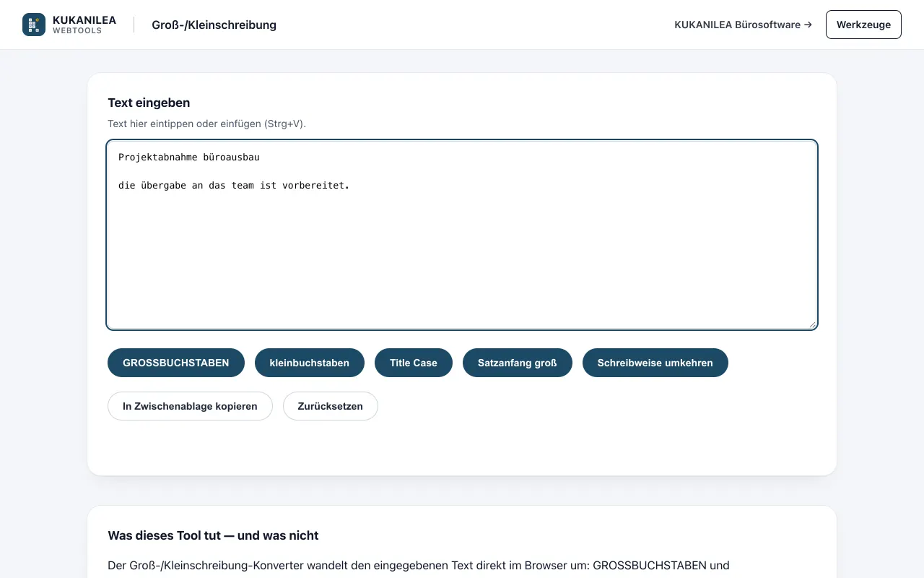Click the Groß-/Kleinschreibung page title
The image size is (924, 578).
214,25
